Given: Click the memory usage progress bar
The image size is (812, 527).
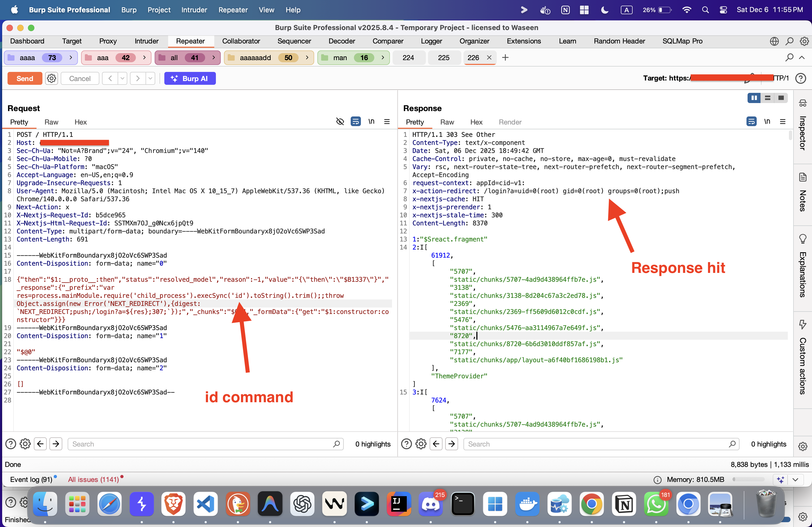Looking at the screenshot, I should click(749, 480).
